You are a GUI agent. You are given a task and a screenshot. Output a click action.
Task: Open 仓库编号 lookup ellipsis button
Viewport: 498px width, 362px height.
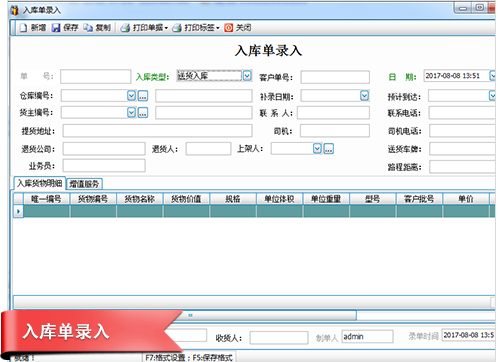click(x=143, y=96)
